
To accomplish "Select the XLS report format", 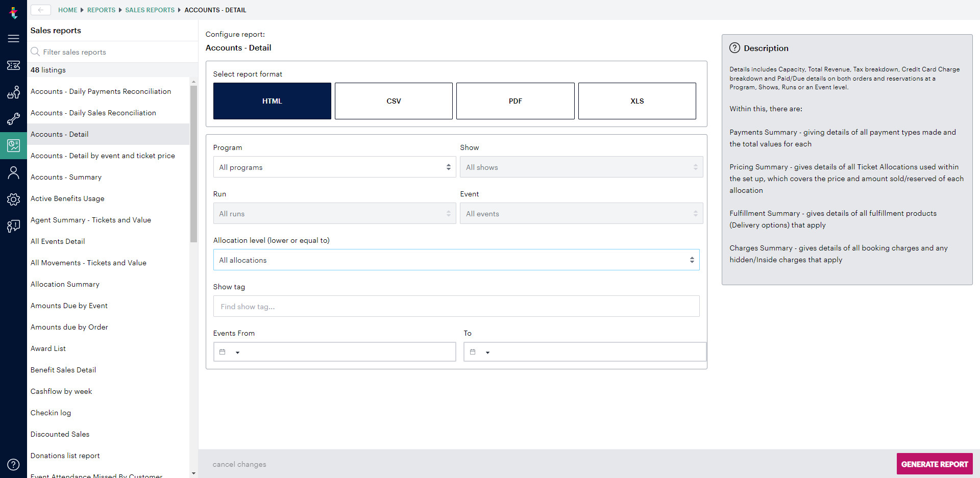I will (637, 100).
